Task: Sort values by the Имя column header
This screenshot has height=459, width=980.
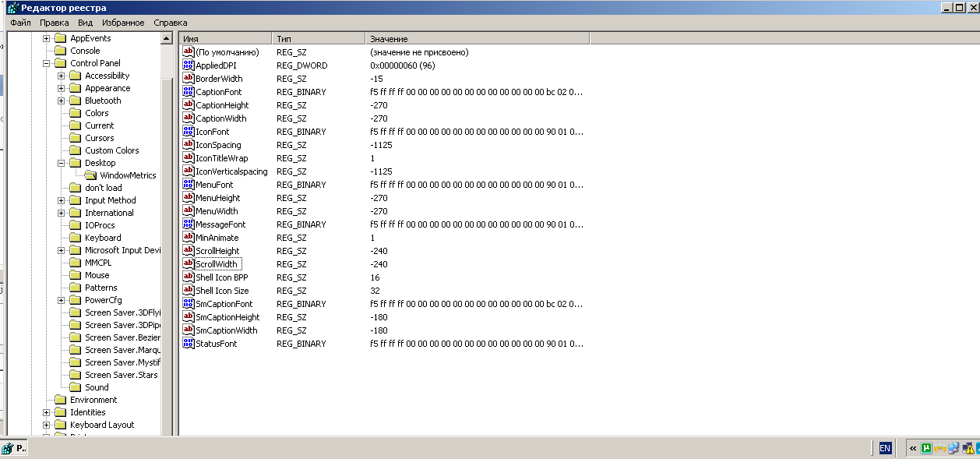Action: point(224,38)
